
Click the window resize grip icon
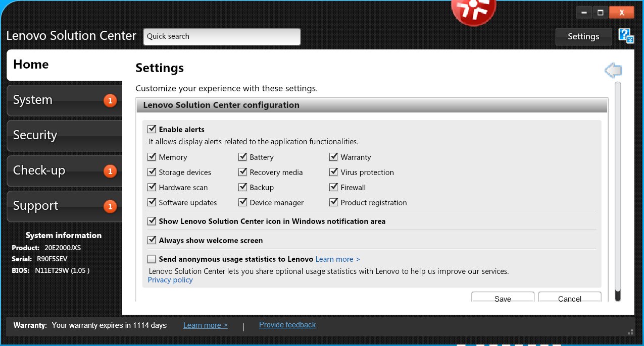coord(630,332)
